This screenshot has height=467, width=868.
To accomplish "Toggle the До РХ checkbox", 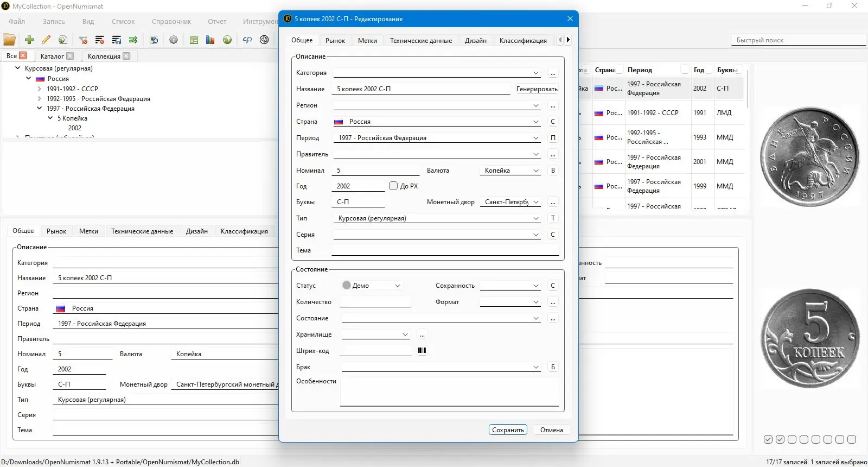I will (x=393, y=186).
